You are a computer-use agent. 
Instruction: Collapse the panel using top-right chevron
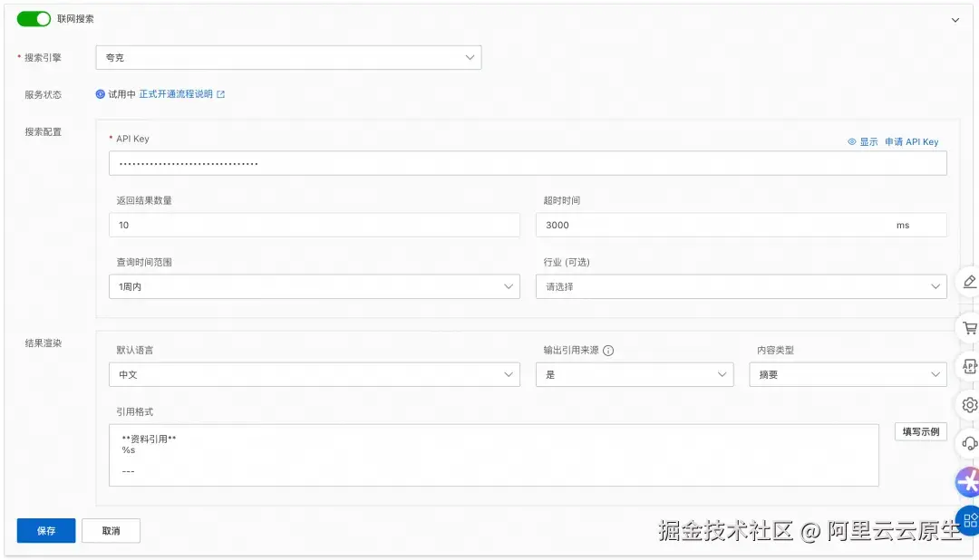tap(956, 18)
